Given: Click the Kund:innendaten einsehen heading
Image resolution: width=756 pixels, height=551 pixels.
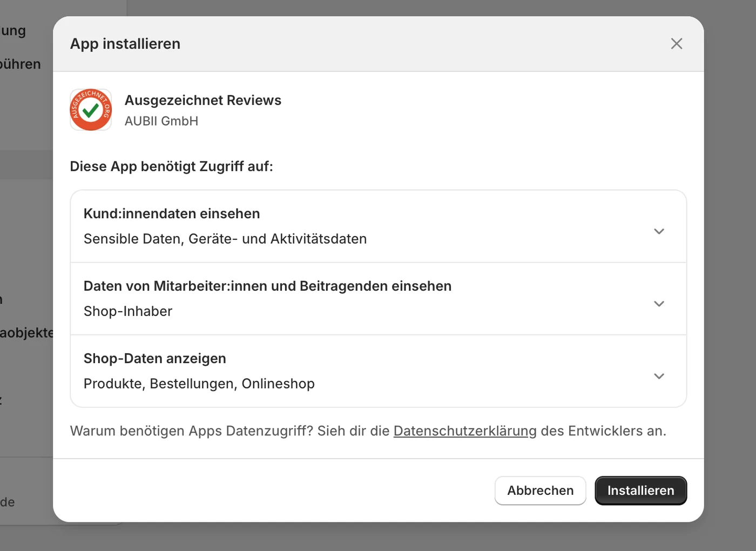Looking at the screenshot, I should point(172,213).
